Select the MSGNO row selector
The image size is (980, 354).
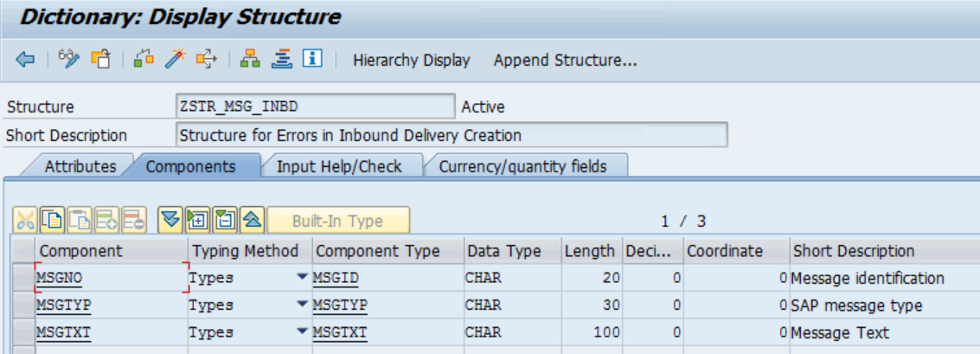(x=23, y=277)
